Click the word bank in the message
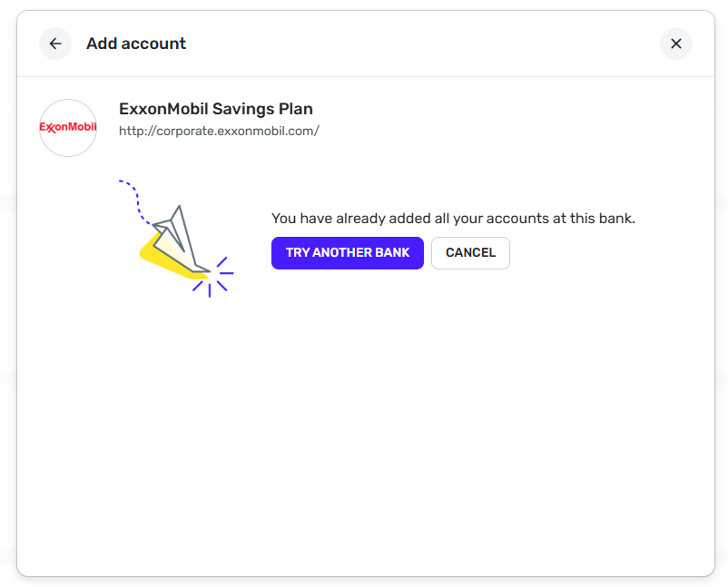This screenshot has height=587, width=728. pyautogui.click(x=616, y=219)
